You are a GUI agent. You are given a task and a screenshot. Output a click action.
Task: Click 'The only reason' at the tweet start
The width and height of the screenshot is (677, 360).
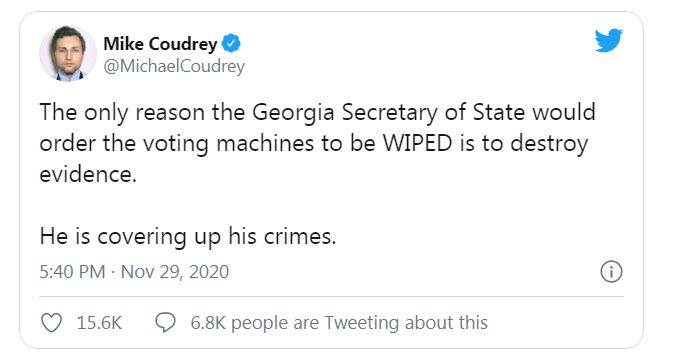[x=122, y=112]
